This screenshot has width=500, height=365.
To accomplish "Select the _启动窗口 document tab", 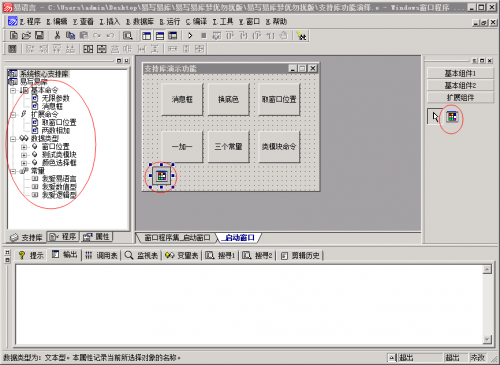I will tap(238, 238).
